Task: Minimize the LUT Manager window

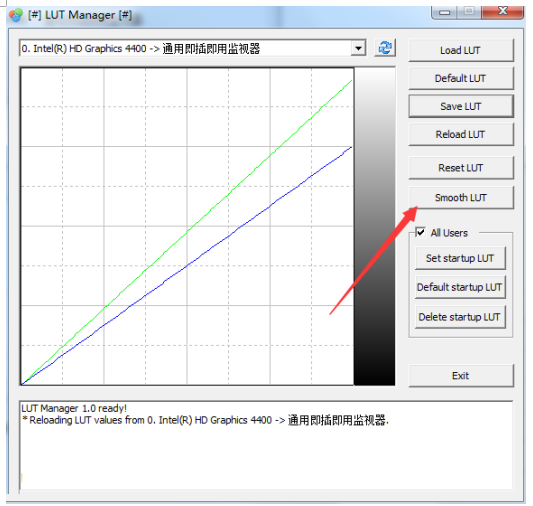Action: 444,12
